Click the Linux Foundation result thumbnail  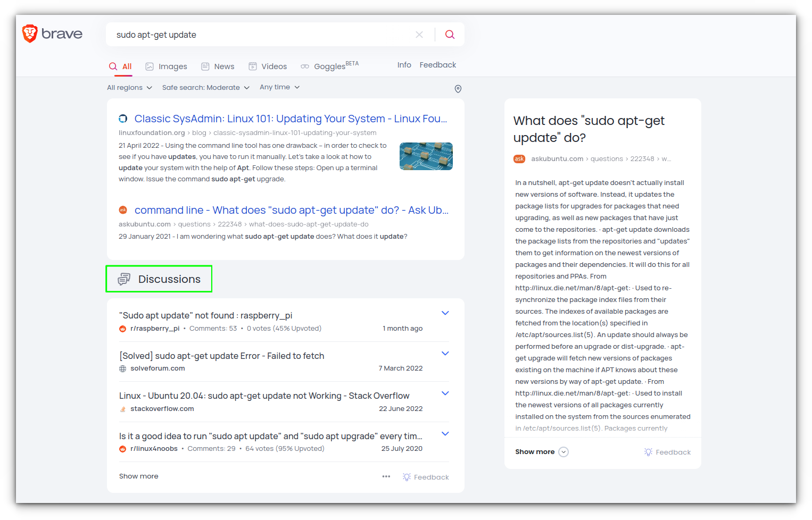coord(426,156)
